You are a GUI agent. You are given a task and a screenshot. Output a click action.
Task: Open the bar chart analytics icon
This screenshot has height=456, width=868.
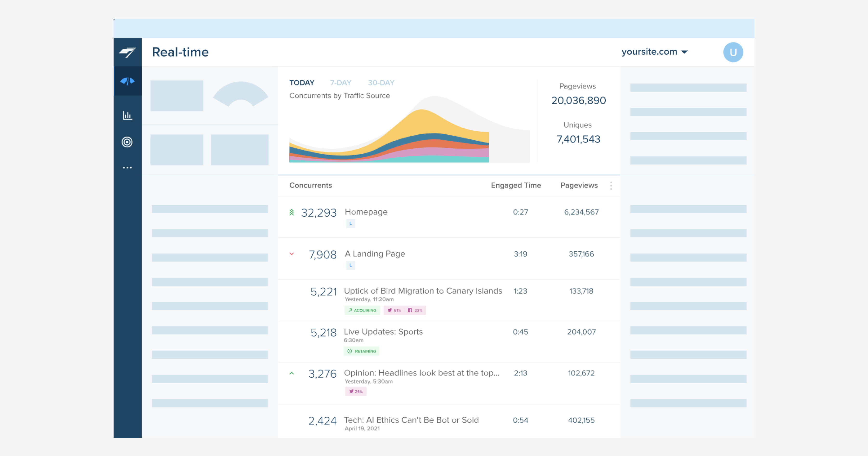tap(127, 115)
